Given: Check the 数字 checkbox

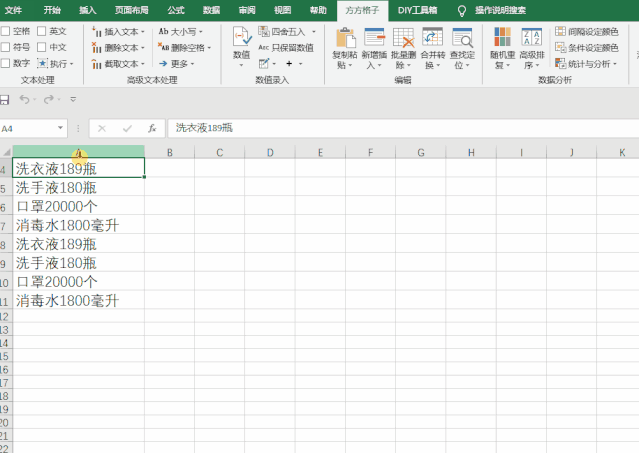Looking at the screenshot, I should pyautogui.click(x=6, y=63).
